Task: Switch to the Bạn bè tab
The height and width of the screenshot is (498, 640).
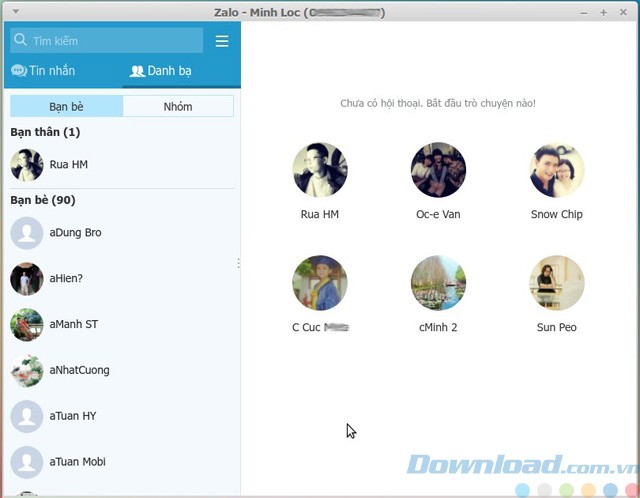Action: click(66, 106)
